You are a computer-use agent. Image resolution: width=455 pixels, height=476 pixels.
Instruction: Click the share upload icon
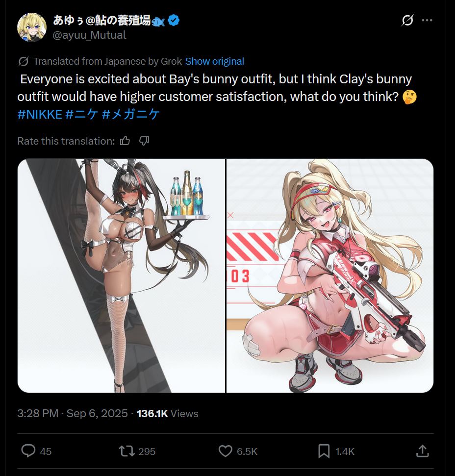(422, 451)
